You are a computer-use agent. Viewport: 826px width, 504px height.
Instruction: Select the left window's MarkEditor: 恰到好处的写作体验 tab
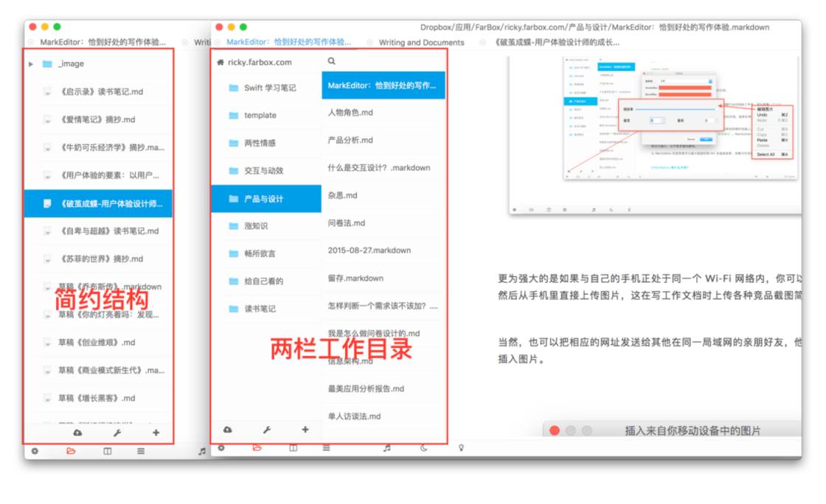[x=103, y=41]
